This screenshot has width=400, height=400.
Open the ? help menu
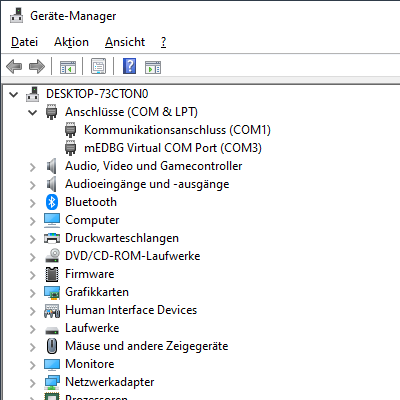163,42
